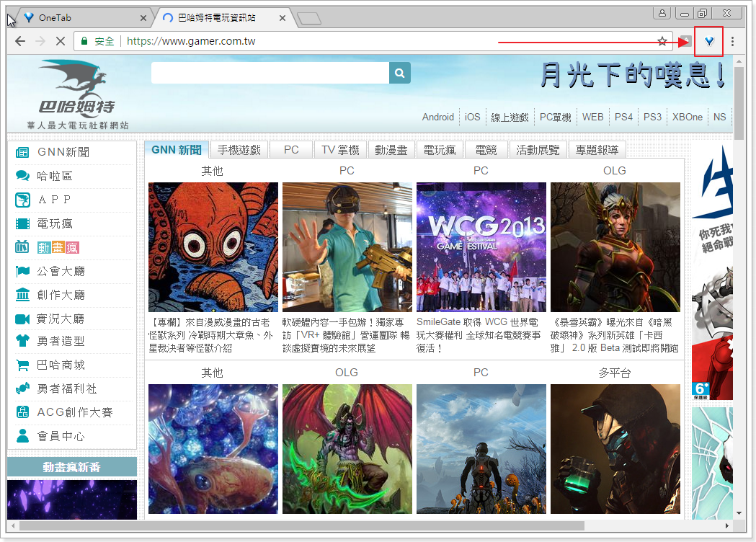This screenshot has width=756, height=542.
Task: Click 公會大廳 in the left sidebar
Action: click(61, 271)
